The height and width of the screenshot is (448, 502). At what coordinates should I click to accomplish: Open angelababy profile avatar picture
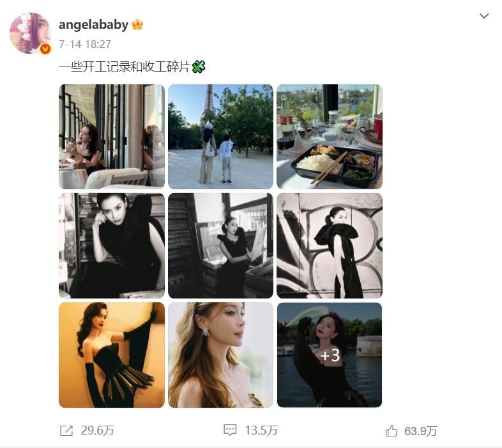(30, 33)
